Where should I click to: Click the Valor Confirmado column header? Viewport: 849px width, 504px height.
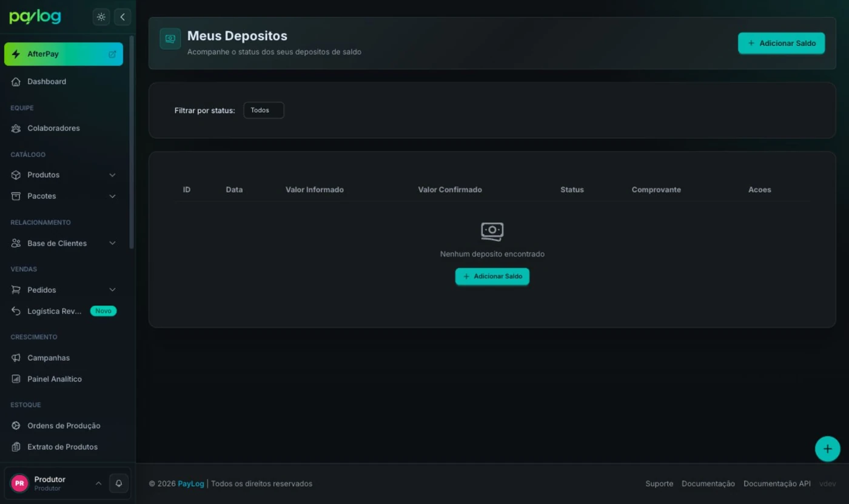click(x=450, y=190)
